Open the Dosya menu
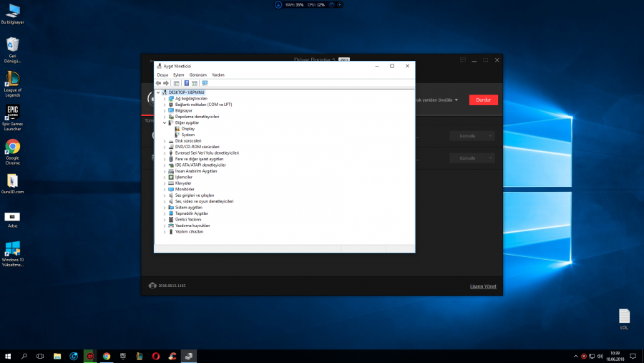This screenshot has height=363, width=644. (162, 74)
